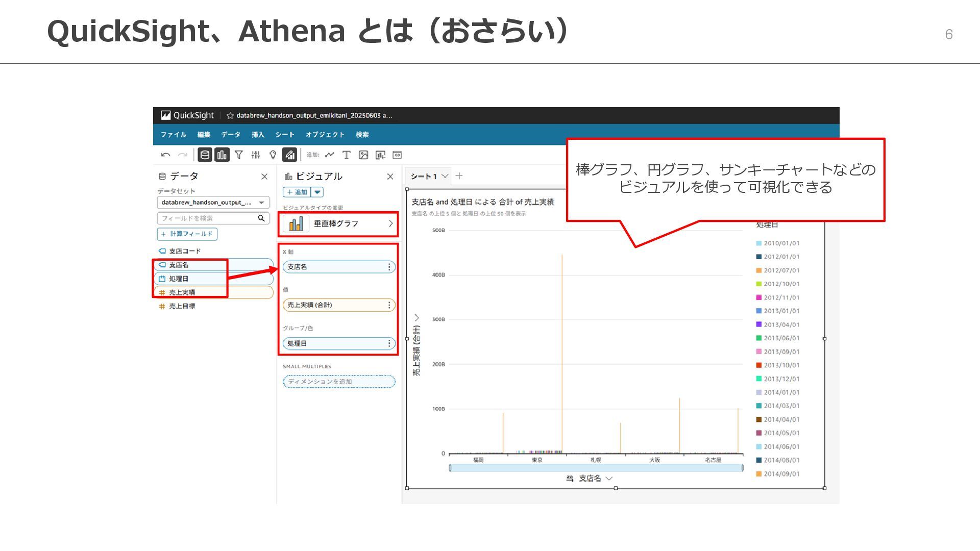Open the 検索 menu
980x551 pixels.
[x=362, y=135]
